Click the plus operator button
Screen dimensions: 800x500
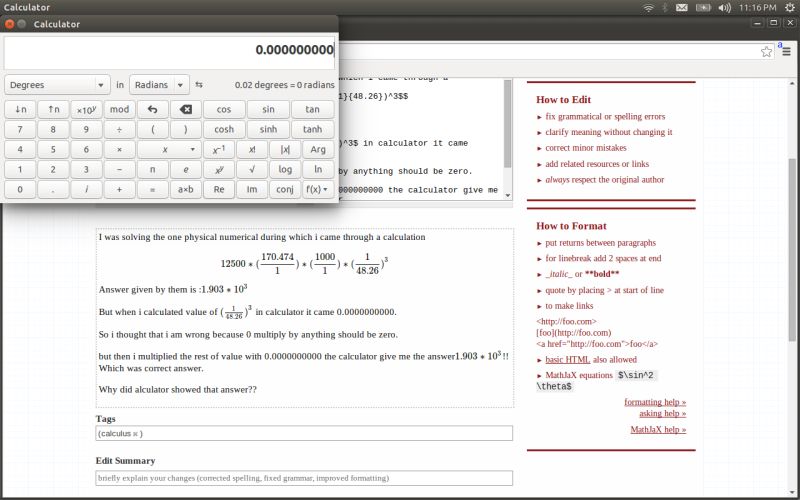point(119,189)
